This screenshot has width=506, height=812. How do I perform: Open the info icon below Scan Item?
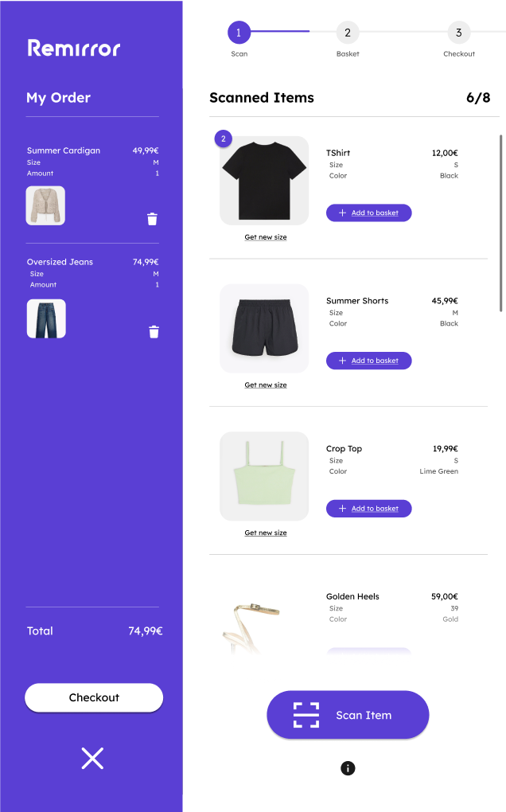348,768
